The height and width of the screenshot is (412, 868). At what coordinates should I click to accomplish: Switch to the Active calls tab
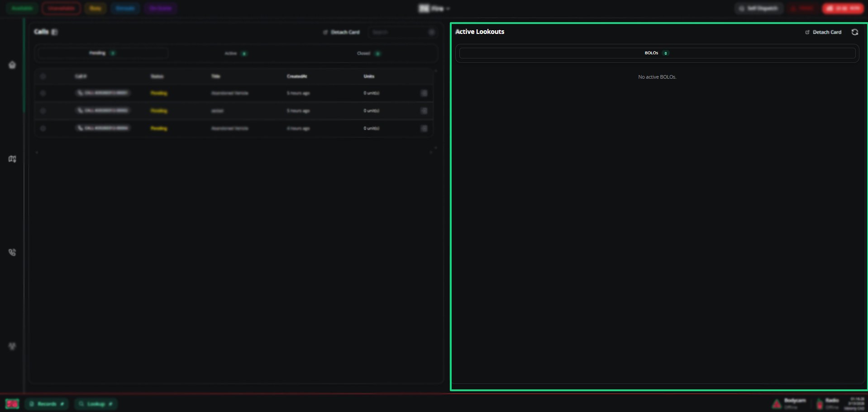coord(236,53)
